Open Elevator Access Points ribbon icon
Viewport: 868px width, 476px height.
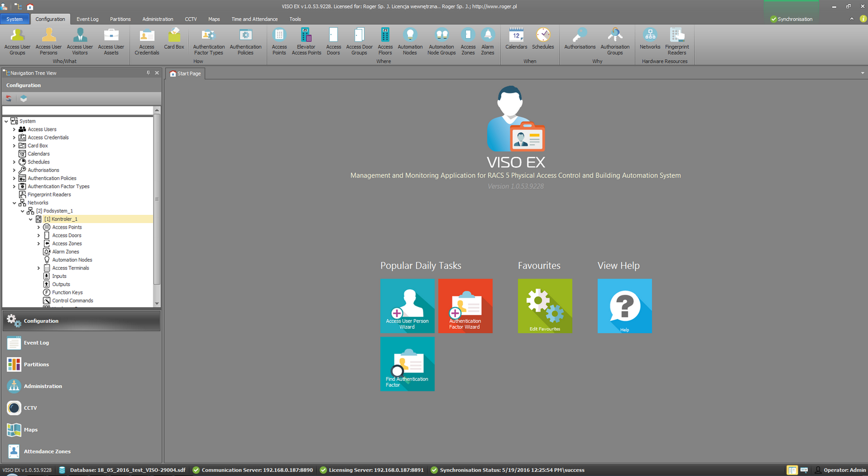[x=306, y=42]
